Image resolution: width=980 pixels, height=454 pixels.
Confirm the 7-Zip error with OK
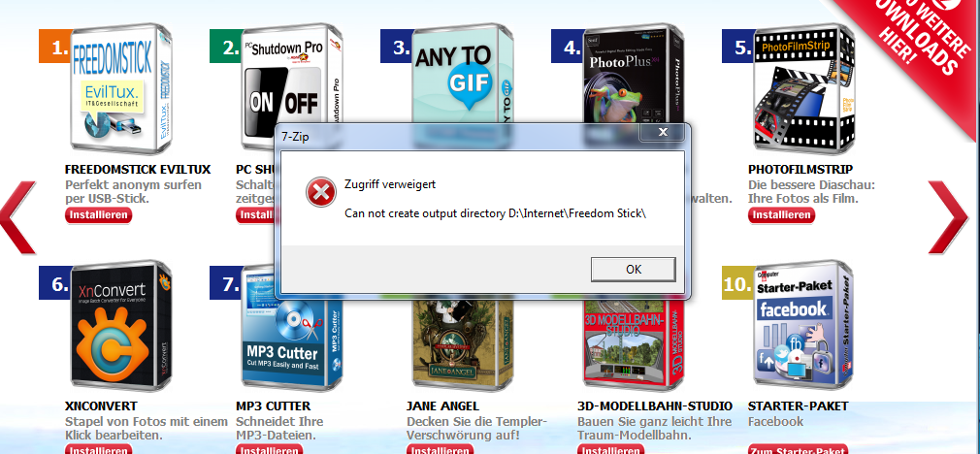click(x=634, y=269)
